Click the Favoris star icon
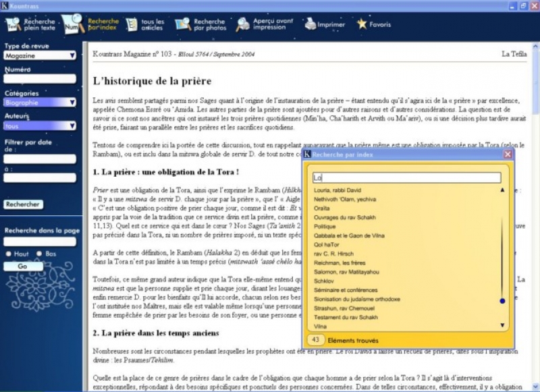 [x=362, y=24]
